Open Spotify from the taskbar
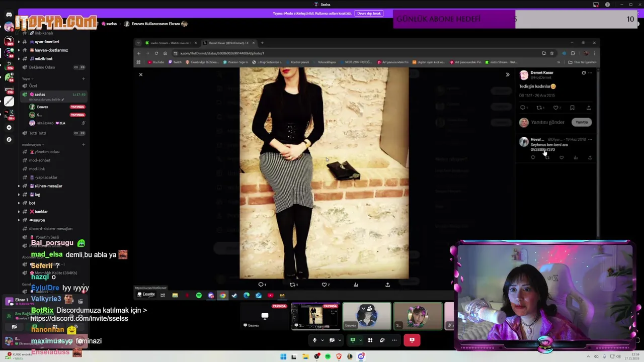Screen dimensions: 644x362 328,356
